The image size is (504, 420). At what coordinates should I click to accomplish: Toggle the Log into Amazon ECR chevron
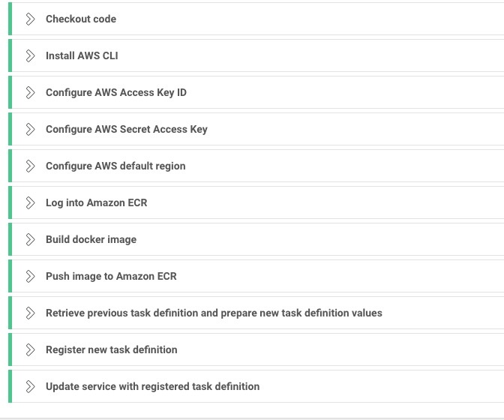tap(30, 202)
